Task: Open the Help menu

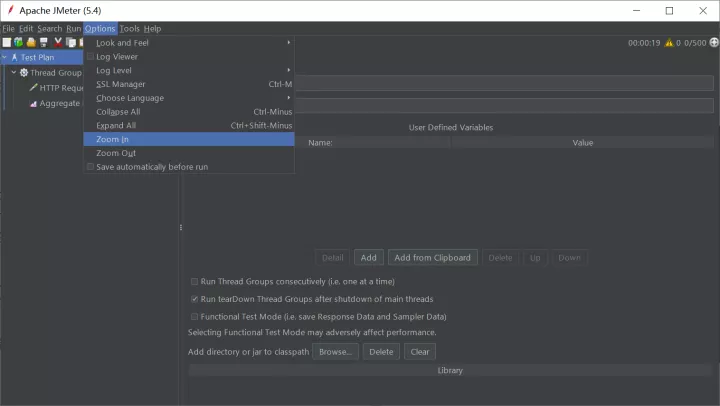Action: point(152,28)
